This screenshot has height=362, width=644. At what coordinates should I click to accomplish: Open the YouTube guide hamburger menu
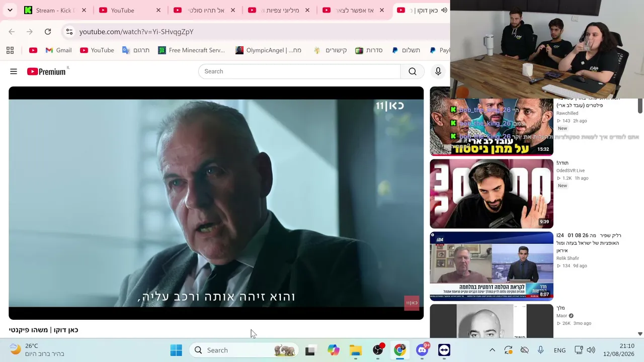coord(14,71)
